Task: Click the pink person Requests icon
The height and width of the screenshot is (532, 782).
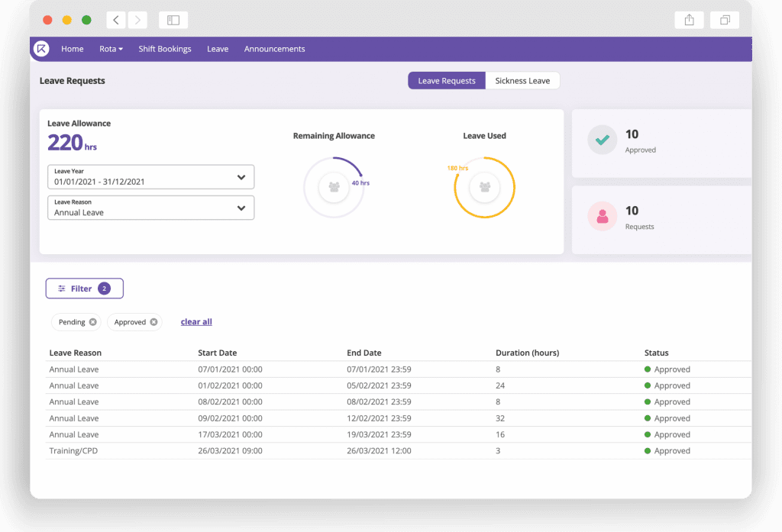Action: (603, 217)
